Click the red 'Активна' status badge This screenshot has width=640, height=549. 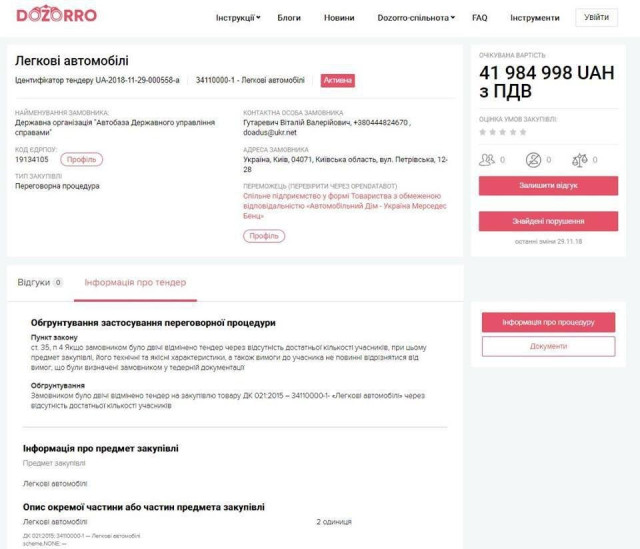pyautogui.click(x=338, y=80)
